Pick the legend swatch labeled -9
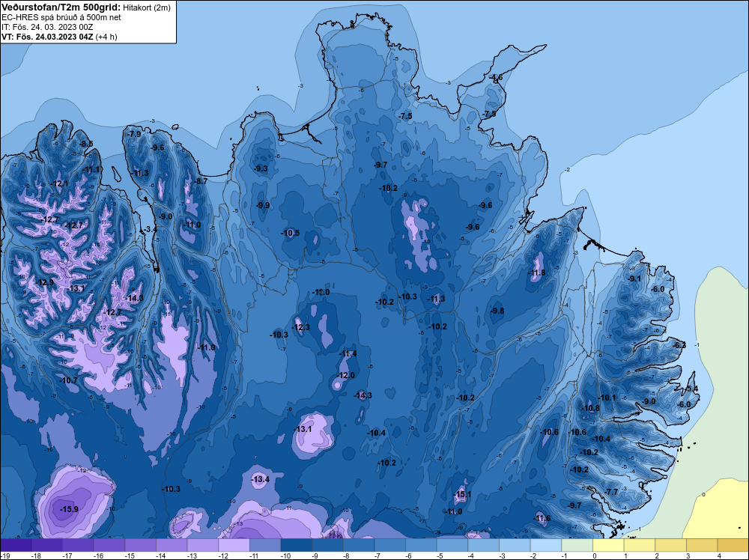Image resolution: width=749 pixels, height=560 pixels. click(x=328, y=545)
